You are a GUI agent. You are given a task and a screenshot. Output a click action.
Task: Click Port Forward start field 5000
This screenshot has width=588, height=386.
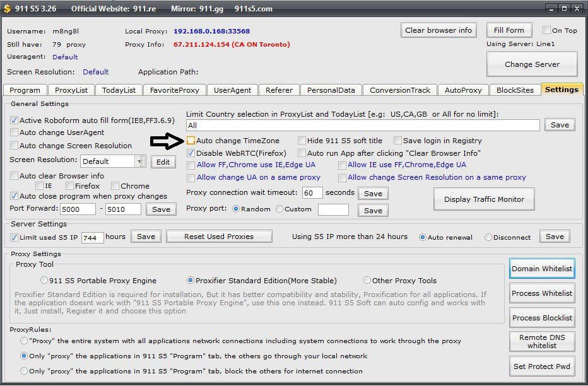coord(78,209)
